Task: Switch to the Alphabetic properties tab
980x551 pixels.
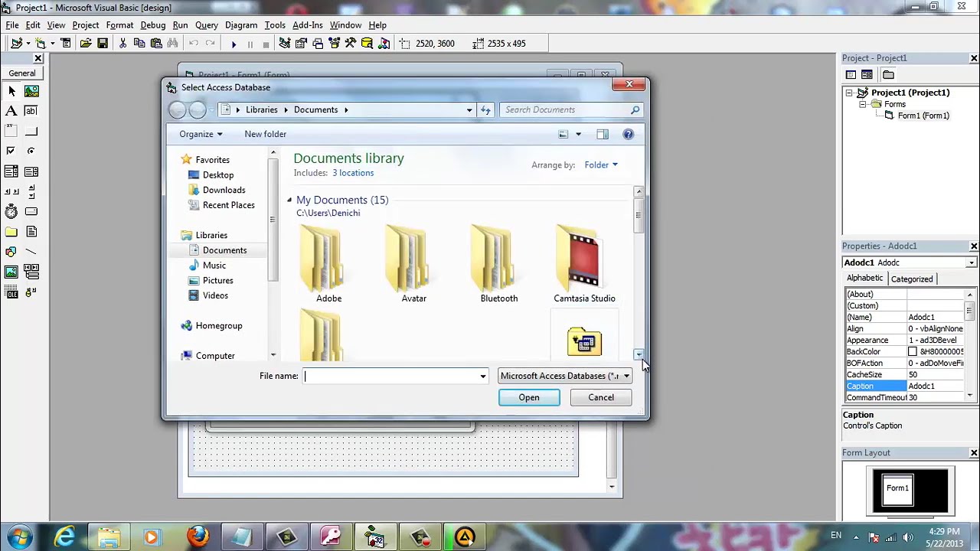Action: (x=864, y=279)
